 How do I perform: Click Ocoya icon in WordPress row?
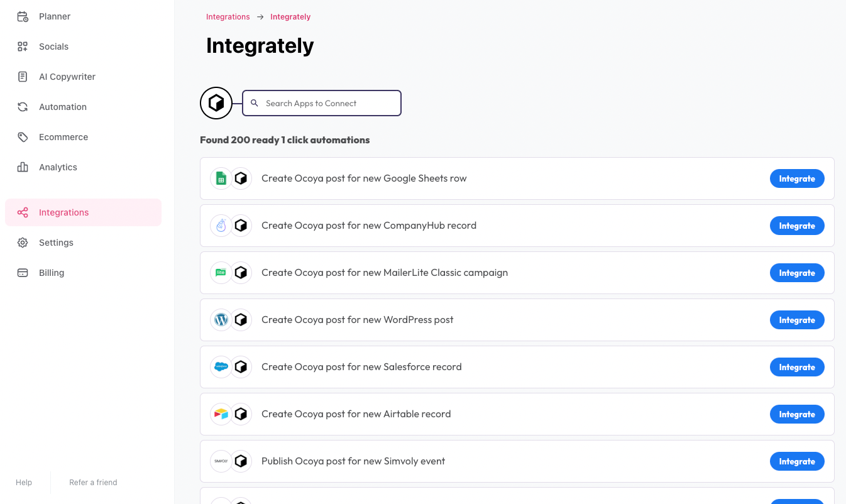(241, 320)
